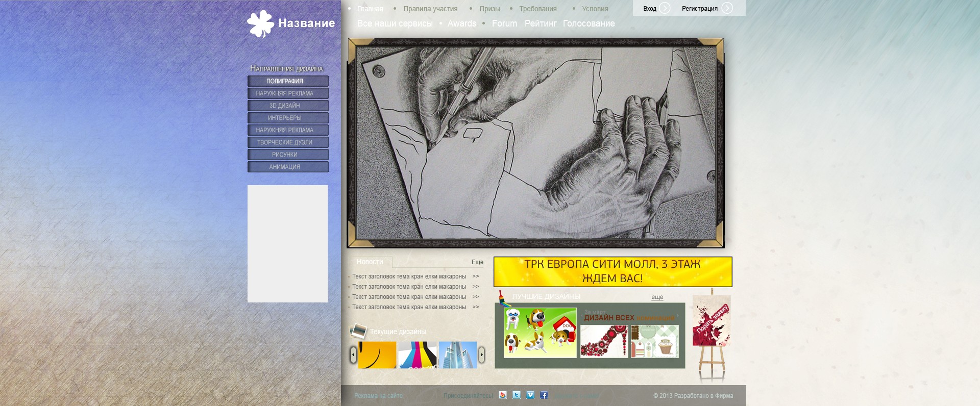Open the yellow smiley design thumbnail
The image size is (980, 406).
click(377, 355)
